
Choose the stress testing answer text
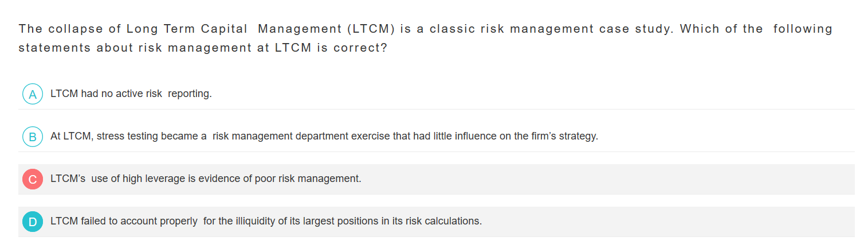coord(324,137)
